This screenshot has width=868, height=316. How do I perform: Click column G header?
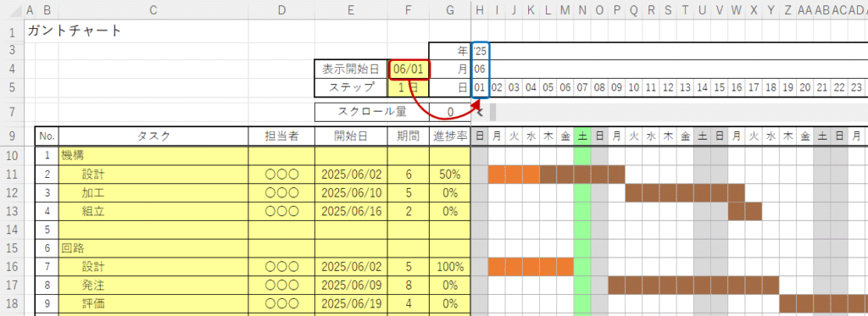point(450,9)
